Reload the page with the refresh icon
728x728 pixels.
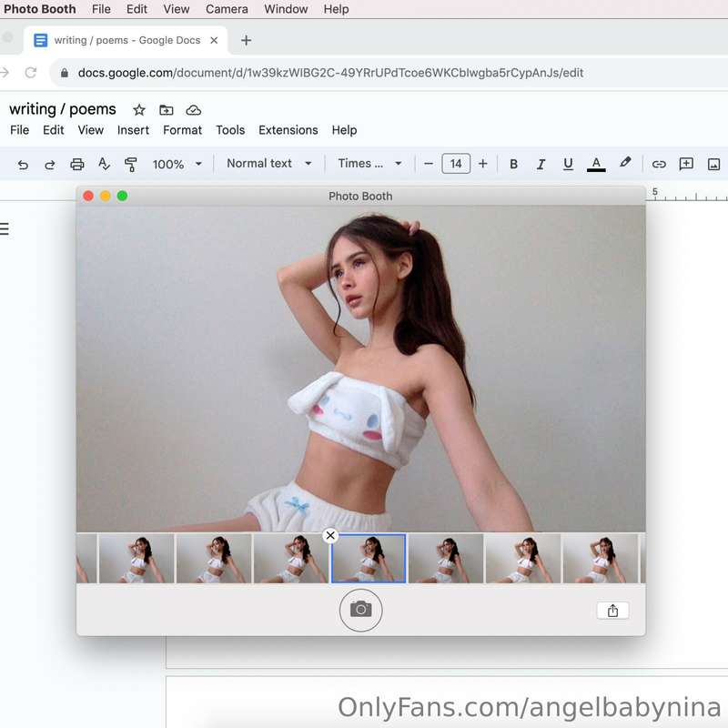31,73
